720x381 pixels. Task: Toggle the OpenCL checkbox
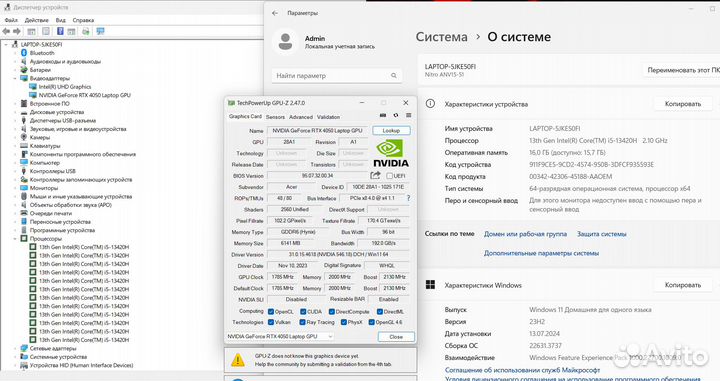pyautogui.click(x=271, y=311)
